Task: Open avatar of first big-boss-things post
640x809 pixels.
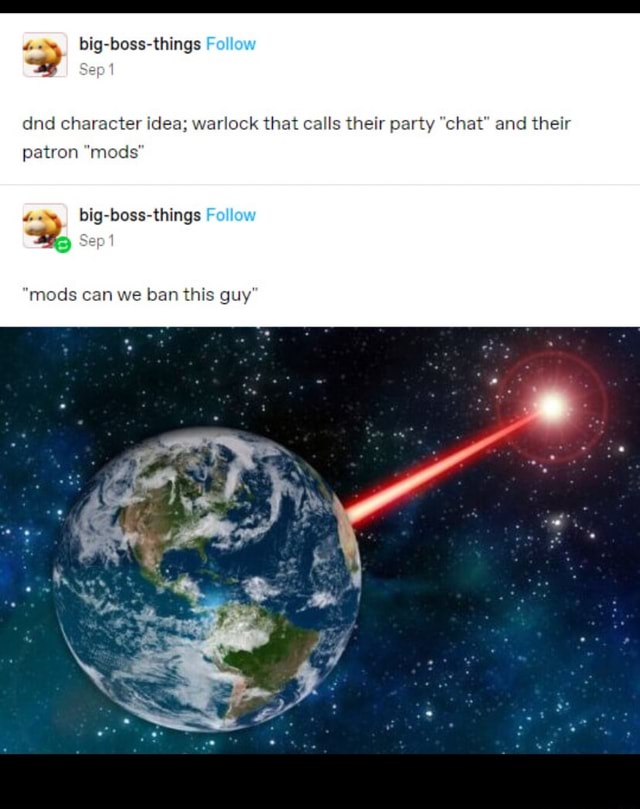Action: click(x=45, y=55)
